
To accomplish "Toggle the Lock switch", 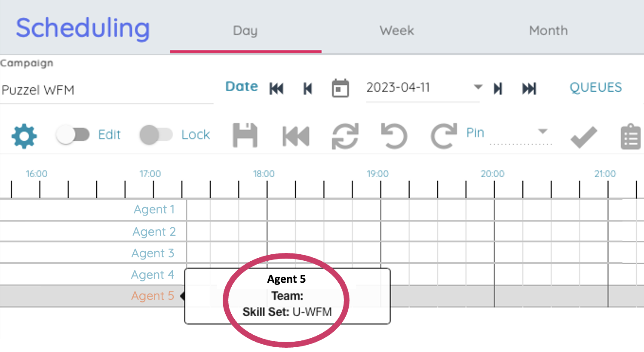I will click(156, 135).
